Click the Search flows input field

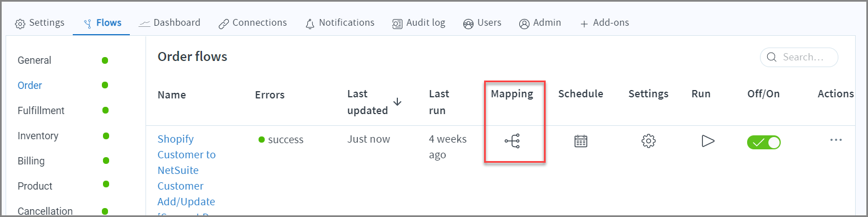tap(799, 57)
